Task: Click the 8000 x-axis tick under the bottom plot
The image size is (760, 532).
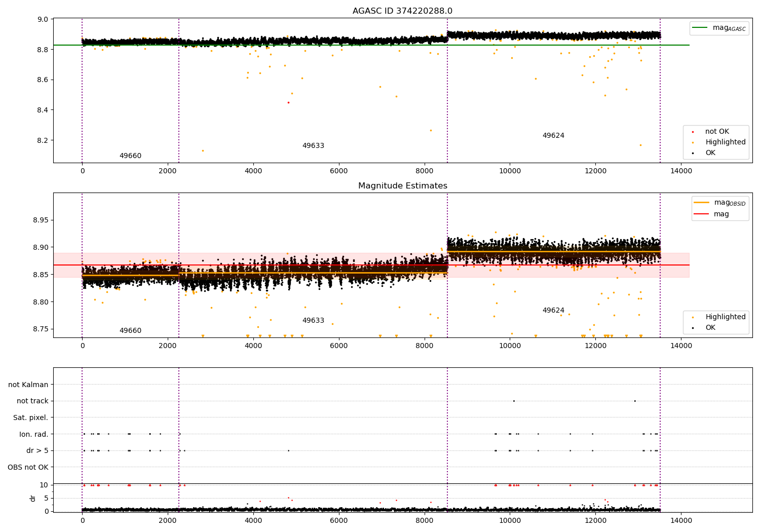Action: 424,521
